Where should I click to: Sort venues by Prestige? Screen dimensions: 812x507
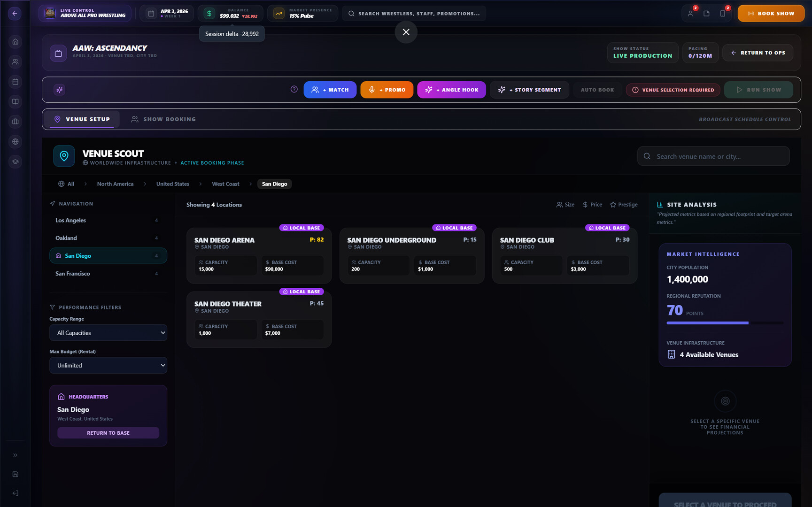click(624, 205)
